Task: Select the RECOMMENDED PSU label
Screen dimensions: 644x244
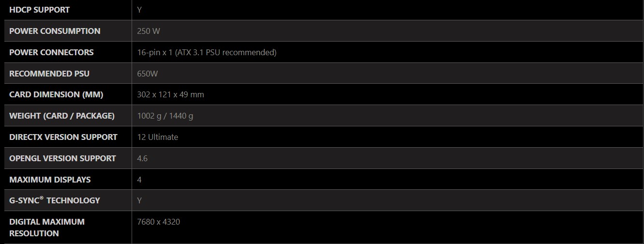Action: [49, 74]
